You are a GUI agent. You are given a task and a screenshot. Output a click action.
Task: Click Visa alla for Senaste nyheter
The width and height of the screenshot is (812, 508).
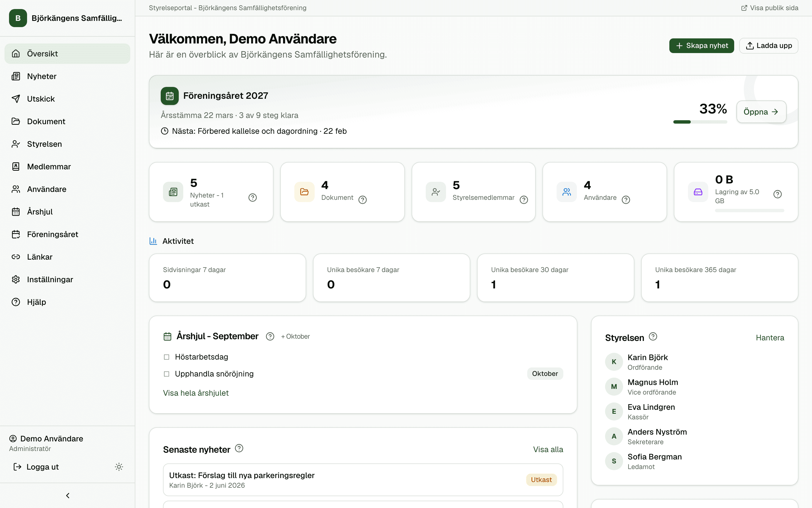pyautogui.click(x=548, y=449)
